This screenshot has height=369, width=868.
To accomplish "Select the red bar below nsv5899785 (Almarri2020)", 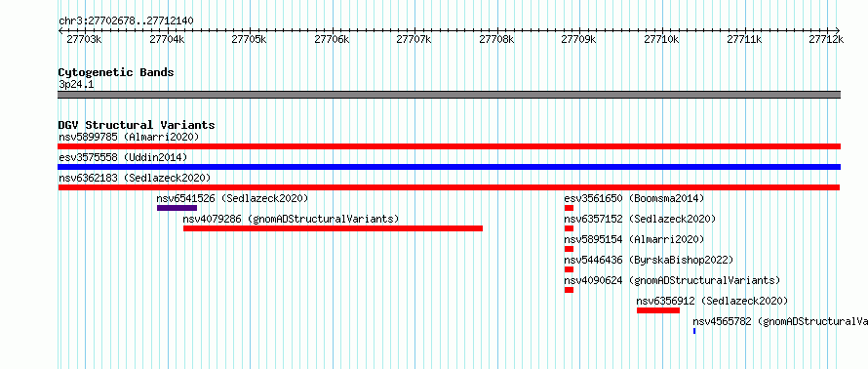I will [x=449, y=146].
